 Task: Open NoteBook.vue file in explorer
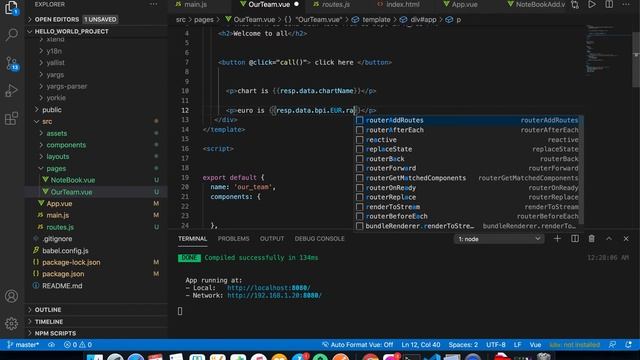[73, 180]
